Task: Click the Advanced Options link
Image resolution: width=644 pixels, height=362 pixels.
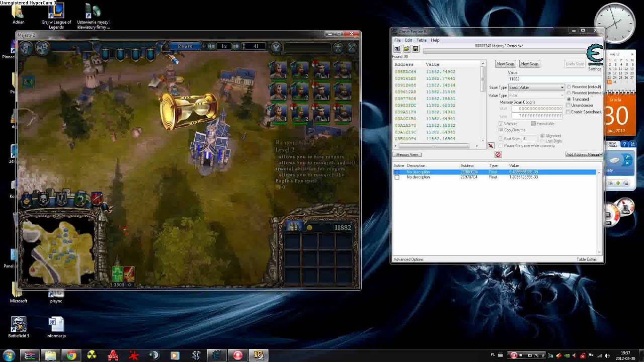Action: (x=409, y=259)
